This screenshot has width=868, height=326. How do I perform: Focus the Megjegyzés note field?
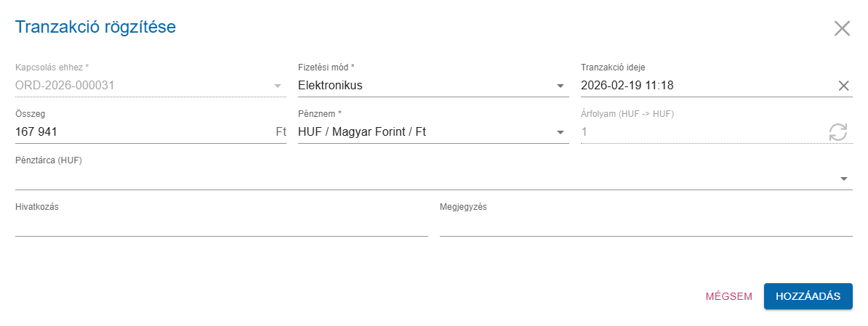coord(646,225)
